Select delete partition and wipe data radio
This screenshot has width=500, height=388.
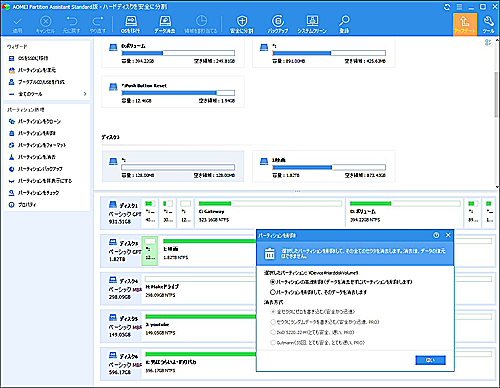pyautogui.click(x=273, y=292)
